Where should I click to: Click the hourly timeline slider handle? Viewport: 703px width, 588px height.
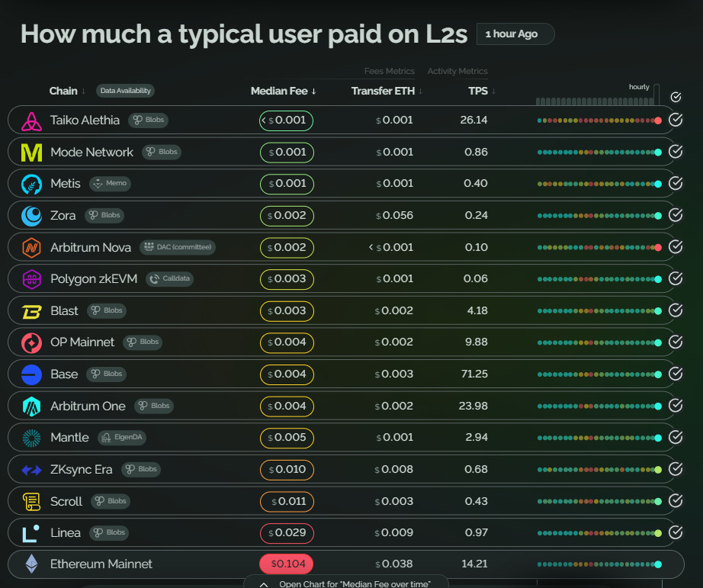(x=656, y=95)
